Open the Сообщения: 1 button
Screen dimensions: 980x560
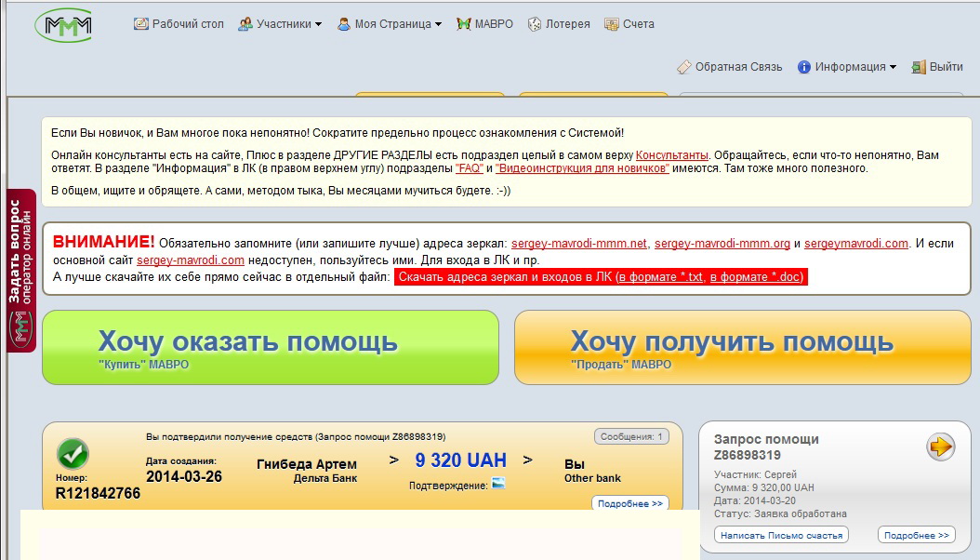631,437
